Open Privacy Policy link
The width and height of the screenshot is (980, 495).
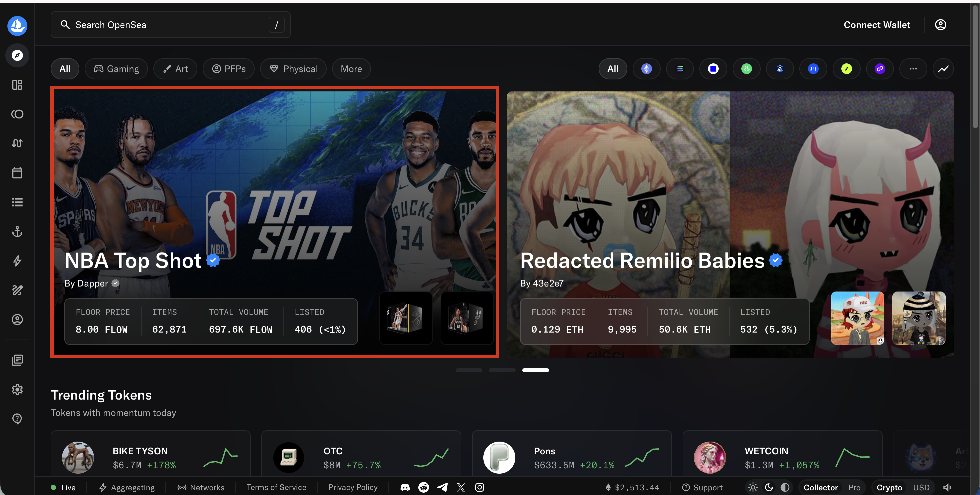pyautogui.click(x=353, y=487)
